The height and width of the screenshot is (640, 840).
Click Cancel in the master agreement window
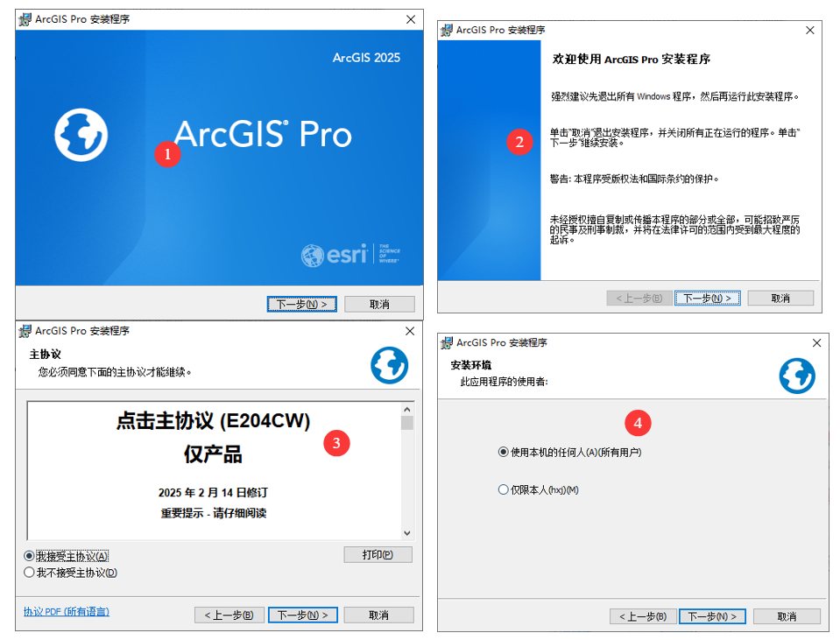coord(378,615)
